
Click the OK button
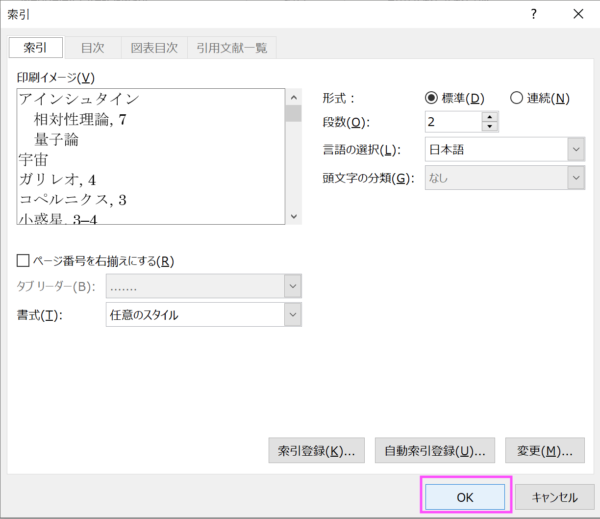[x=467, y=496]
